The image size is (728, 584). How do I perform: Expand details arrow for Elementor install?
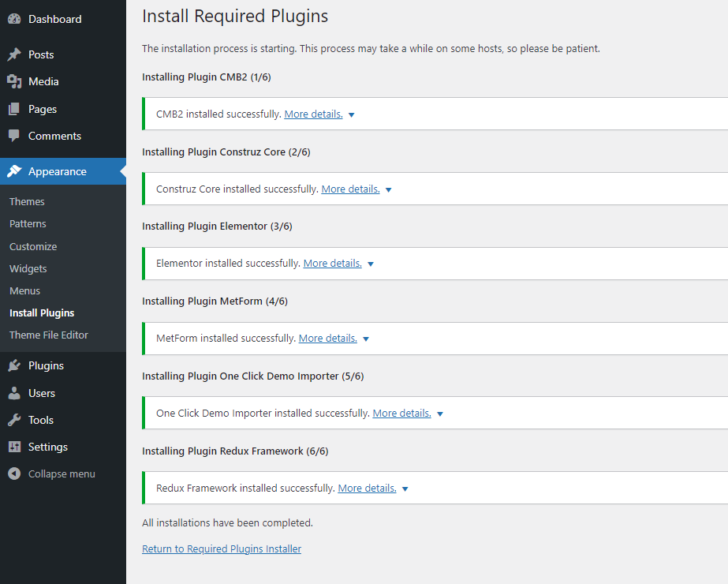371,264
